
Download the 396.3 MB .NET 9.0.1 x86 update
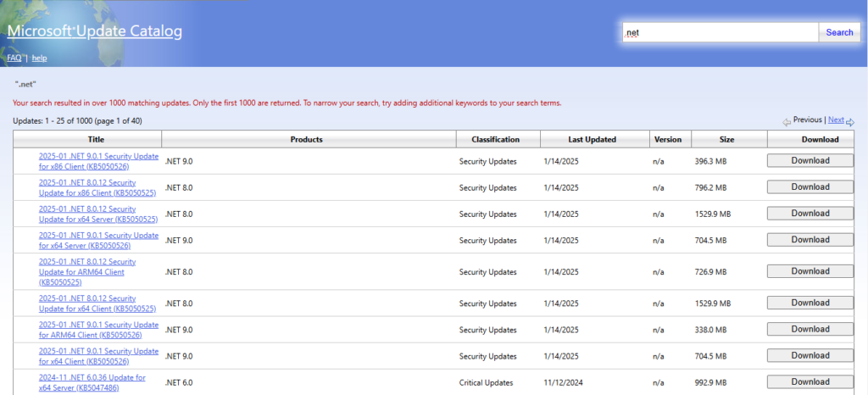click(810, 161)
